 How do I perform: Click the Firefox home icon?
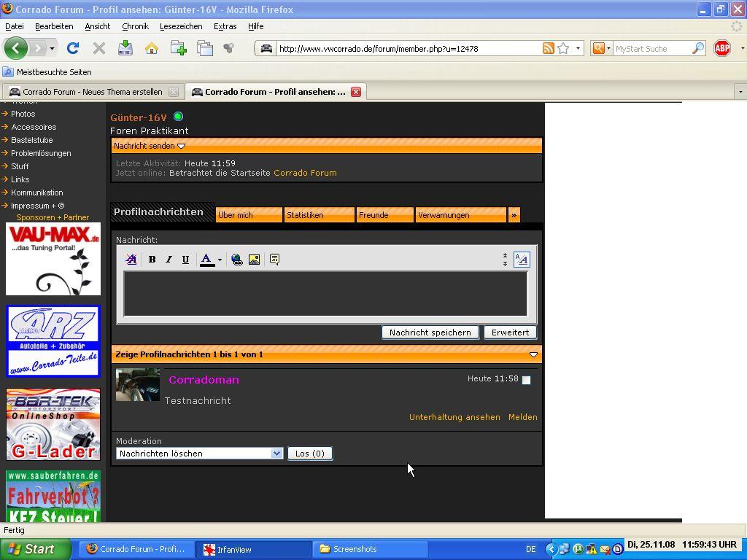[x=152, y=49]
